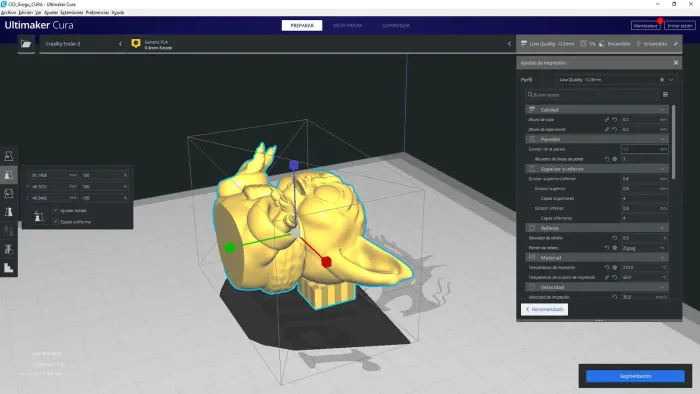Viewport: 700px width, 394px height.
Task: Open the settings visibility hamburger menu
Action: 665,95
